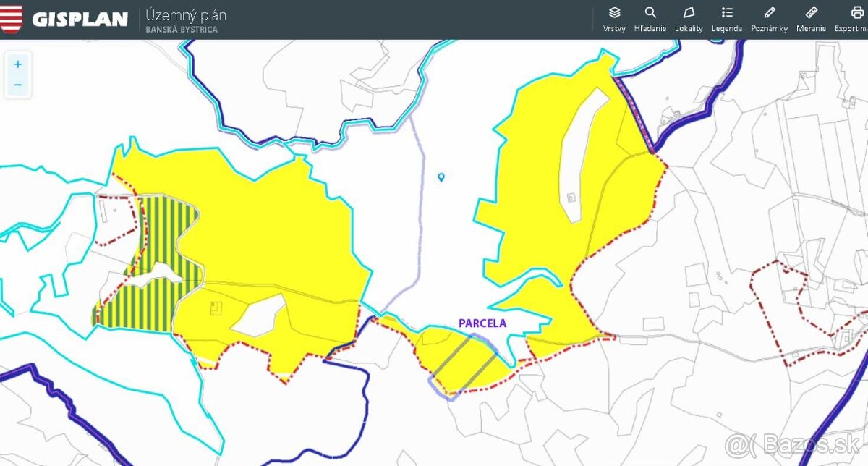The height and width of the screenshot is (466, 868).
Task: Activate the Poznámky notes pencil tool
Action: pyautogui.click(x=770, y=18)
